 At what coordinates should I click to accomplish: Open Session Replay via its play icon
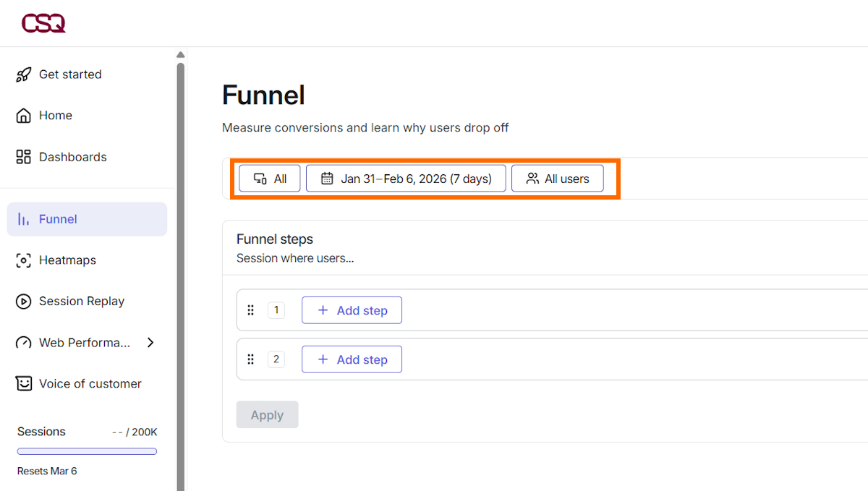22,301
